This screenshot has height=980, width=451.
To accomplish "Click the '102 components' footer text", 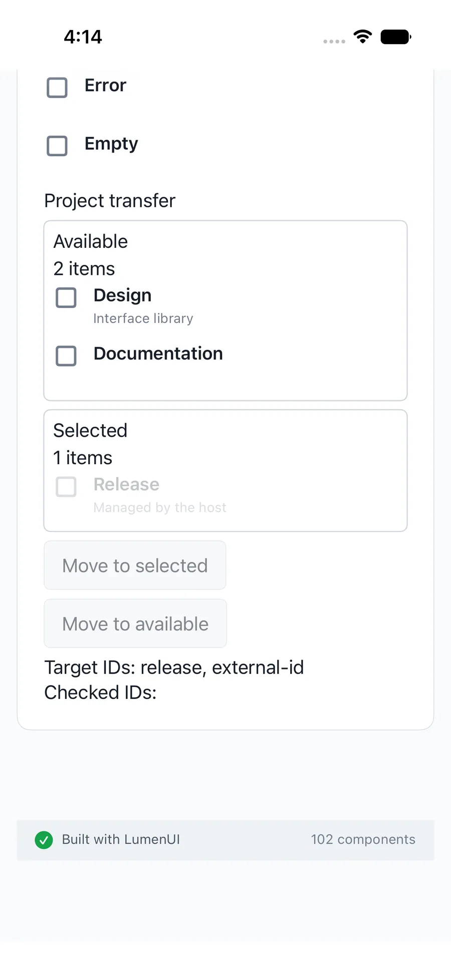I will (363, 839).
